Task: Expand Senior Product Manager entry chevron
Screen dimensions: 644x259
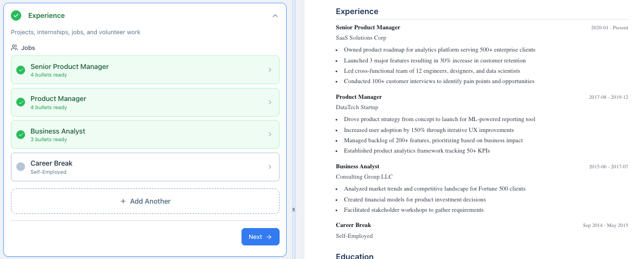Action: [x=270, y=70]
